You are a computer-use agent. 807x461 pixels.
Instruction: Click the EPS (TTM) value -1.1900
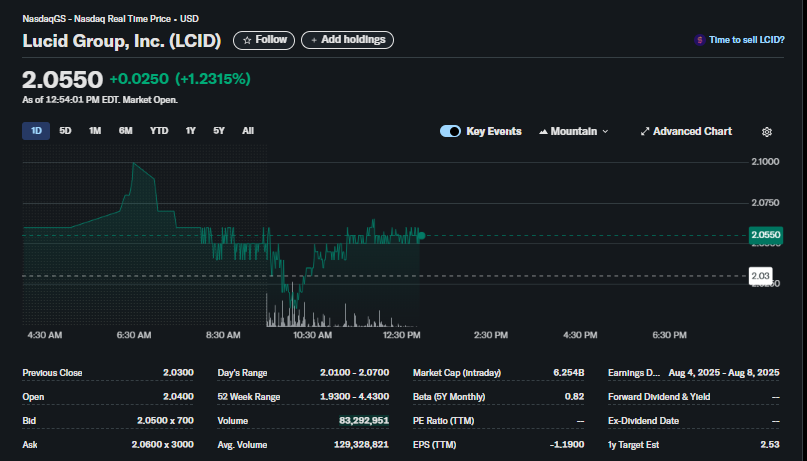point(566,445)
